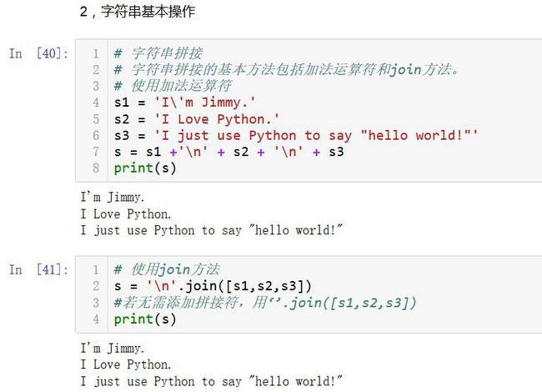Click the comment 使用join方法 in cell 41
Screen dimensions: 542x392
[167, 269]
